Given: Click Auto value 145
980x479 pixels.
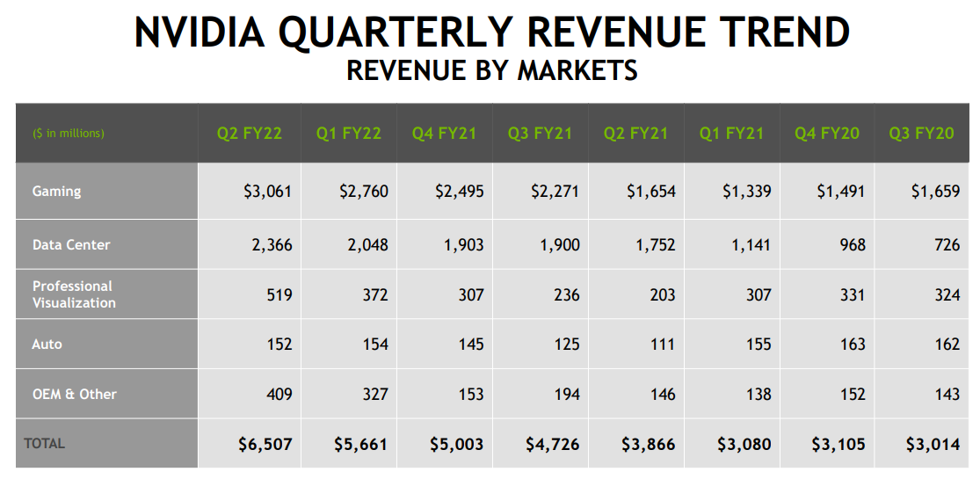Looking at the screenshot, I should 471,345.
